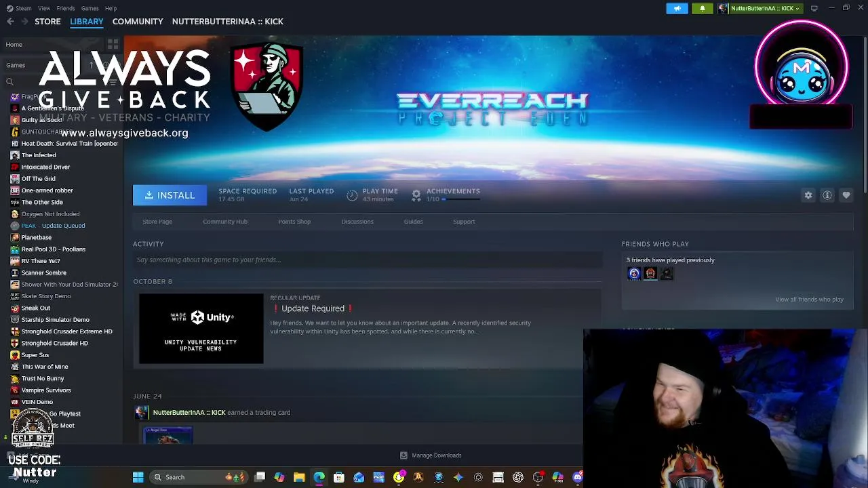Open Unity Vulnerability Update News thumbnail

click(201, 329)
